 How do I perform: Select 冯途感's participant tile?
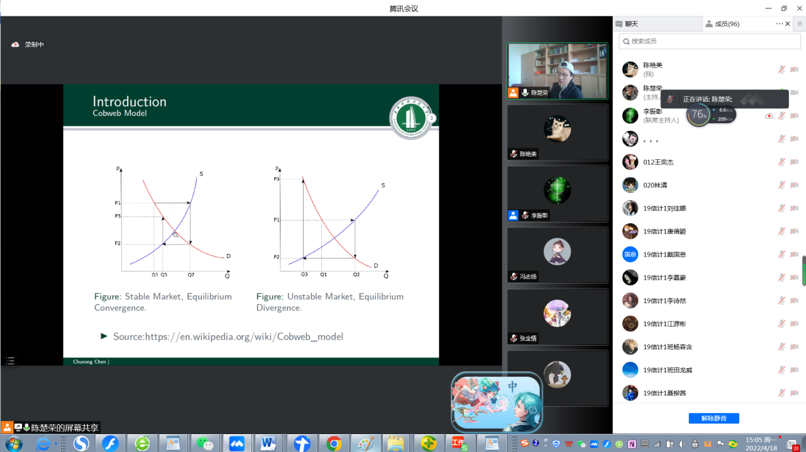pyautogui.click(x=557, y=255)
